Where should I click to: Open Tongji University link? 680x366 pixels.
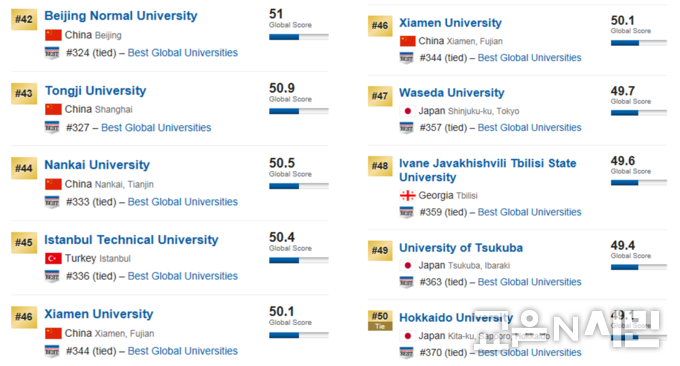click(95, 91)
